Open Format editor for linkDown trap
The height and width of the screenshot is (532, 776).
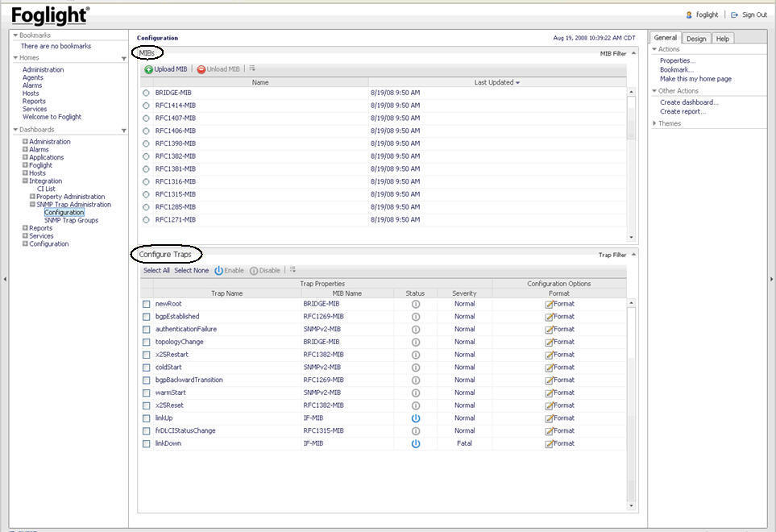[560, 444]
